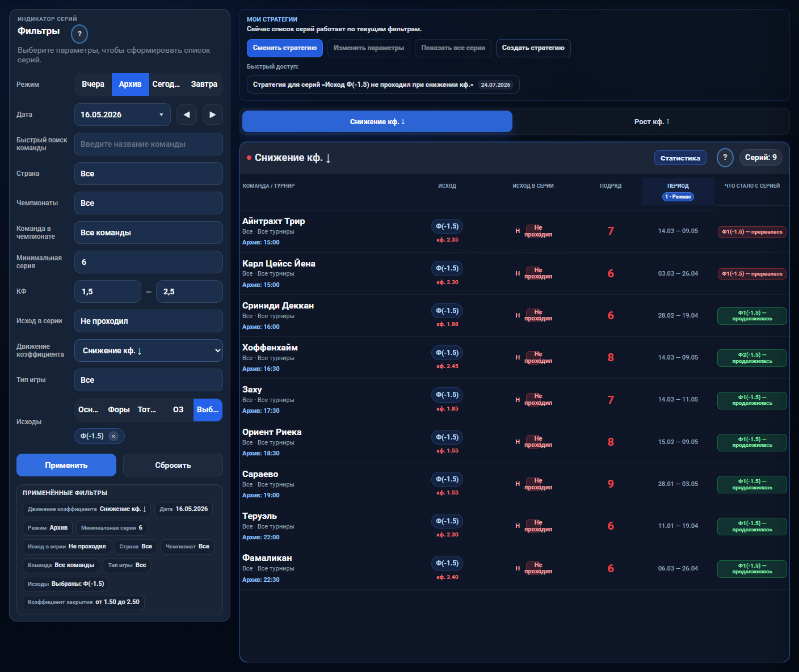Switch to Снижение кф. tab

coord(377,121)
